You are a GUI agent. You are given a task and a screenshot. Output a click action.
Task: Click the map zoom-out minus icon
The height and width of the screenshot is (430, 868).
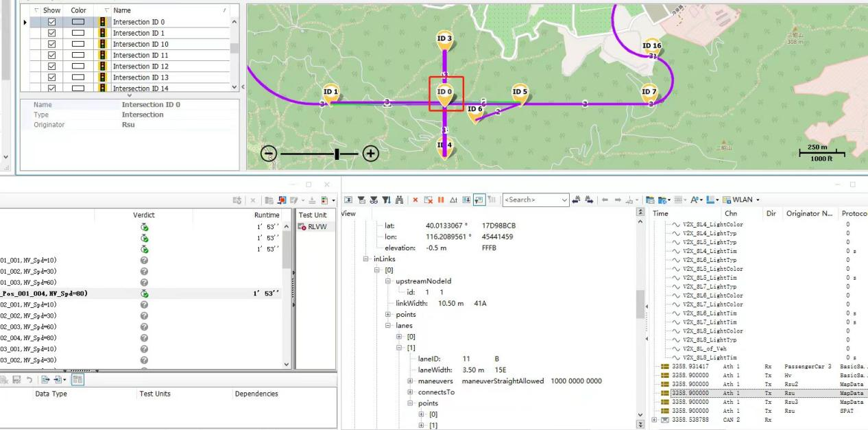point(269,154)
